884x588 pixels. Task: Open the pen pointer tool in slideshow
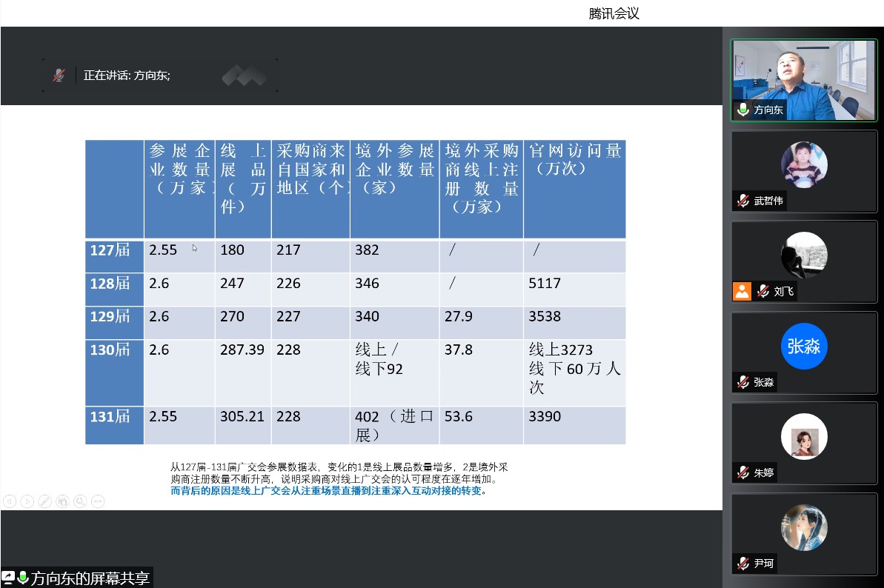point(44,501)
